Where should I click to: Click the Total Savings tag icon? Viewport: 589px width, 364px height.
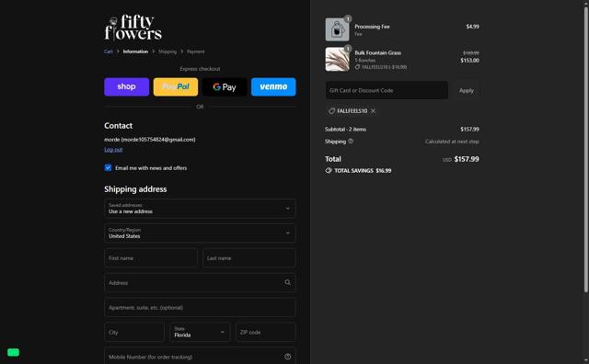point(329,170)
